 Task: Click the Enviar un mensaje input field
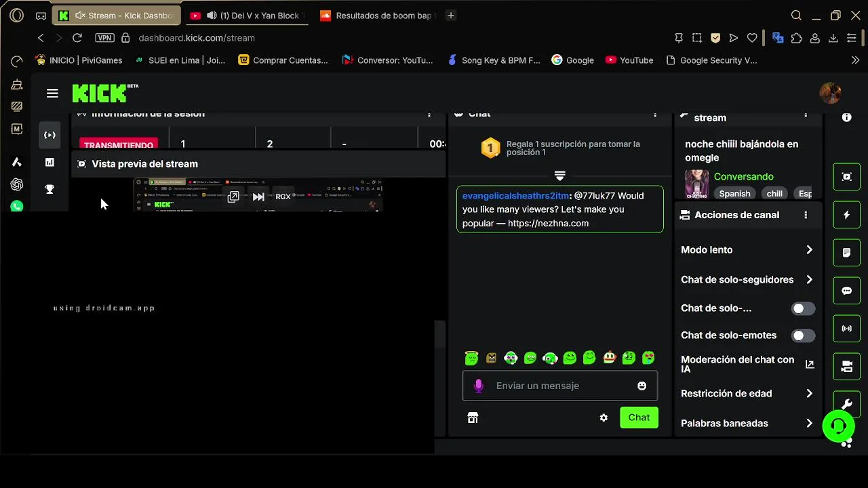(x=560, y=386)
